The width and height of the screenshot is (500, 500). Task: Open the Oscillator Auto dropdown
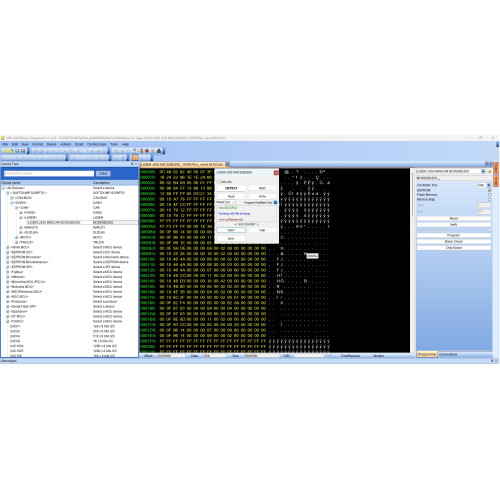[489, 185]
